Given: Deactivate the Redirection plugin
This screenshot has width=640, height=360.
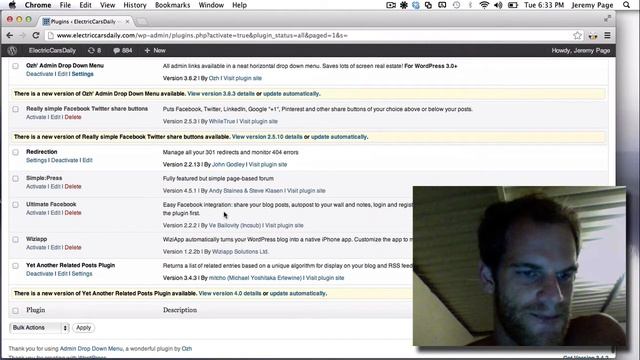Looking at the screenshot, I should tap(64, 160).
